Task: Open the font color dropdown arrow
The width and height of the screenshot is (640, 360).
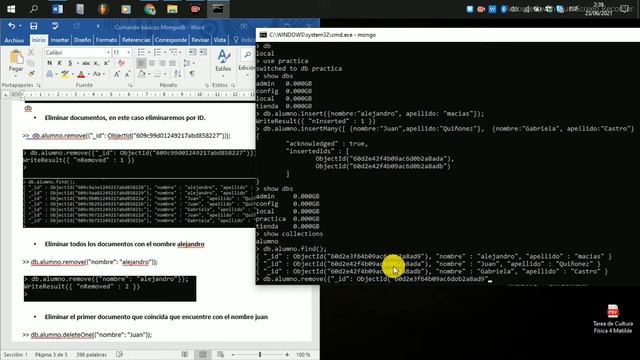Action: [x=89, y=74]
